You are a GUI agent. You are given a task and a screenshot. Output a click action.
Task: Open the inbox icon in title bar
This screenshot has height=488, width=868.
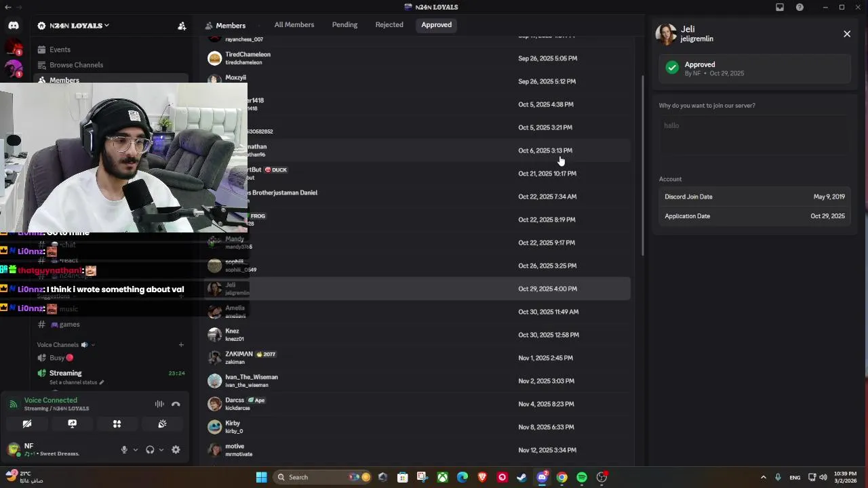point(780,7)
